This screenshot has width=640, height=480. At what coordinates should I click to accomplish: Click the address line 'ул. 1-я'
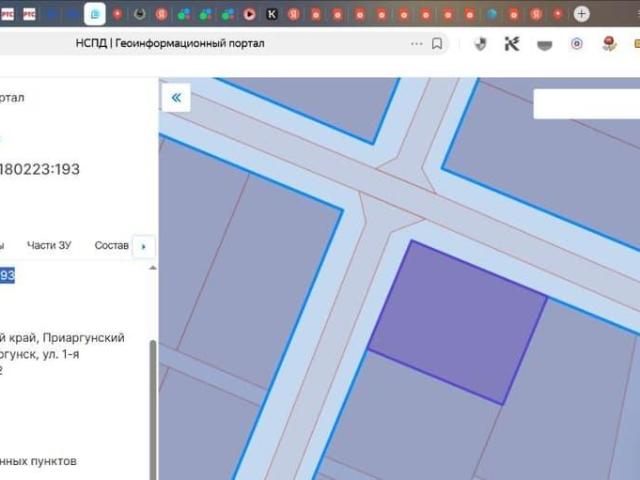click(x=61, y=354)
